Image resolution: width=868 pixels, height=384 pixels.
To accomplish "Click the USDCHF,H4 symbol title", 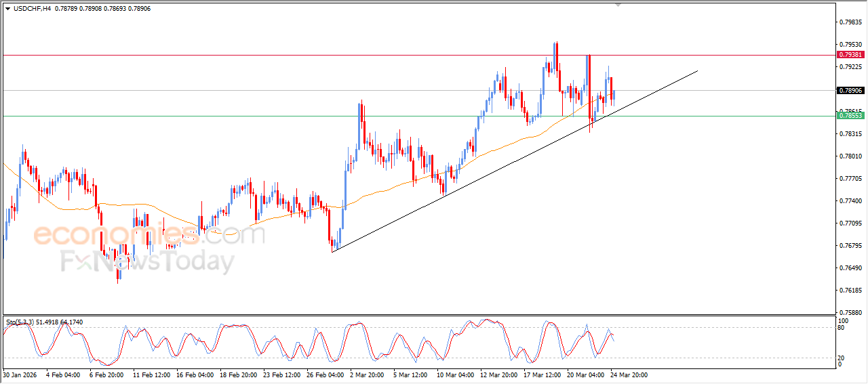I will click(32, 8).
